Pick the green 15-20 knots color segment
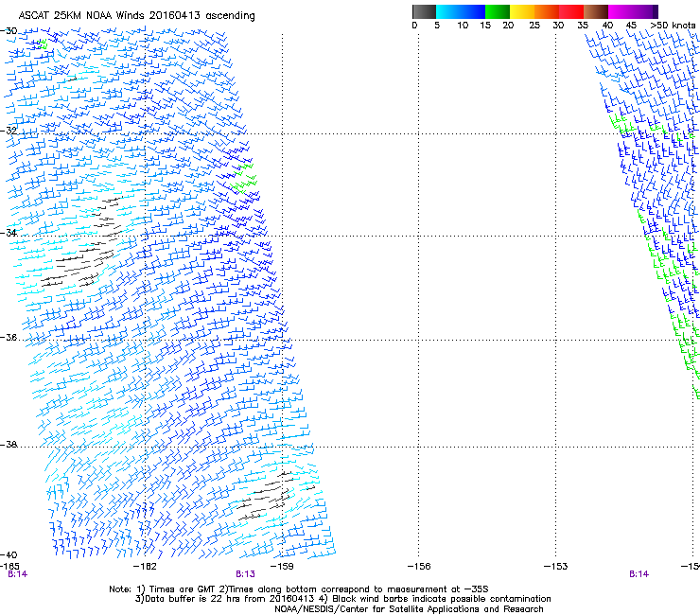The image size is (700, 615). pos(498,11)
